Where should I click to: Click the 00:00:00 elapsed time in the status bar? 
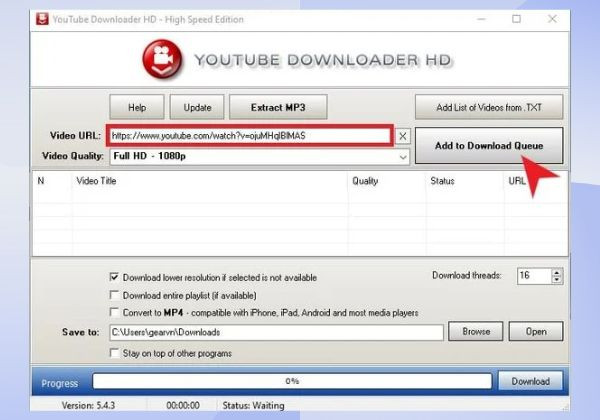[x=183, y=405]
